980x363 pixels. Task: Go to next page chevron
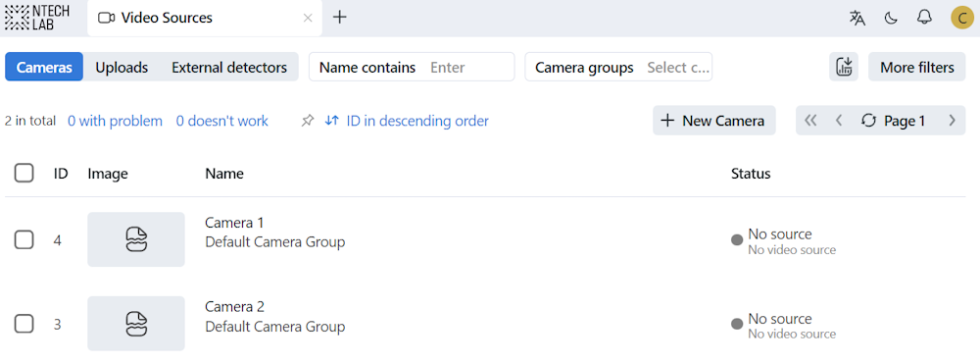coord(952,121)
